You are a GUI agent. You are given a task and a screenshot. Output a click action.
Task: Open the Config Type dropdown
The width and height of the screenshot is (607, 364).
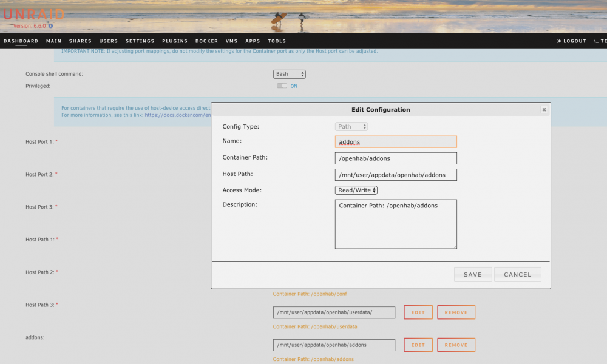351,127
